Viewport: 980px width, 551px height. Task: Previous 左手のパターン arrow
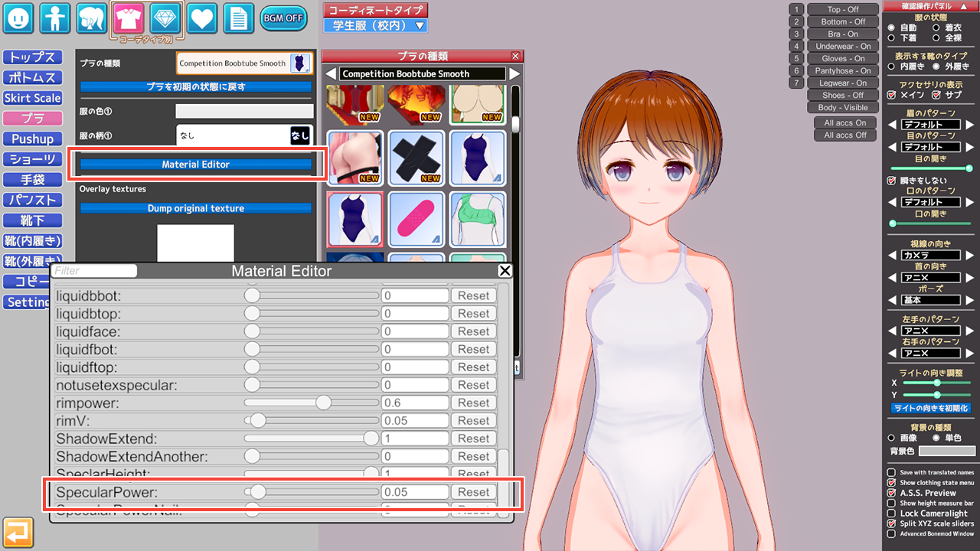point(892,331)
